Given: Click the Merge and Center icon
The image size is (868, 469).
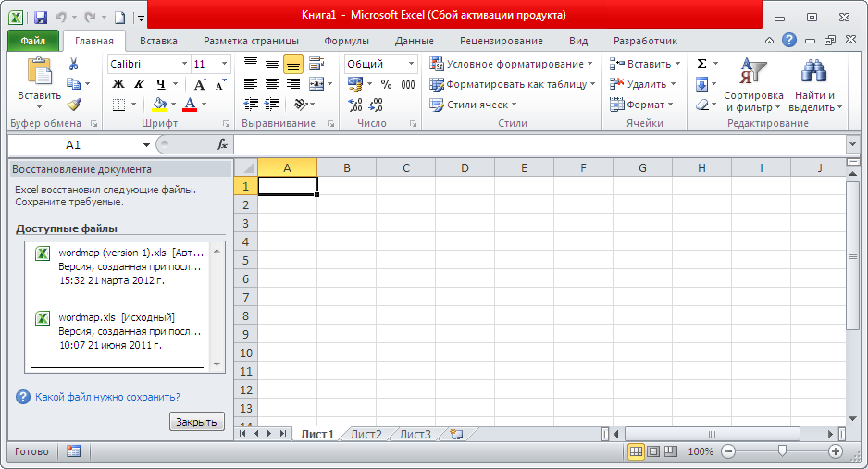Looking at the screenshot, I should pyautogui.click(x=316, y=84).
